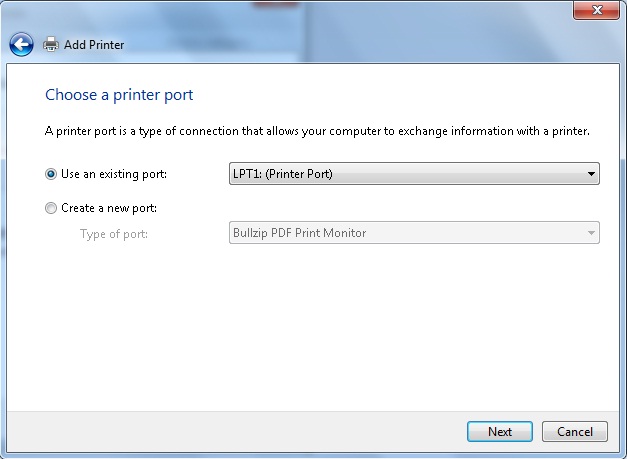
Task: Click the 'Choose a printer port' heading
Action: [x=119, y=95]
